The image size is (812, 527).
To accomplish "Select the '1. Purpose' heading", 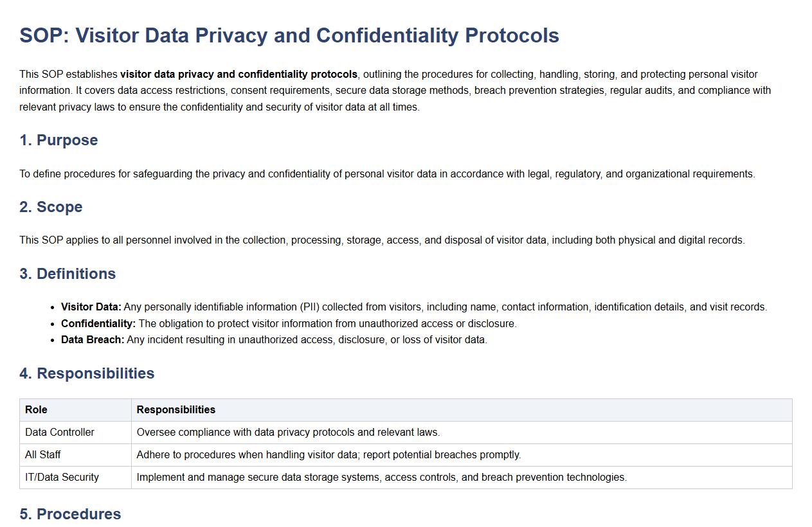I will 59,140.
